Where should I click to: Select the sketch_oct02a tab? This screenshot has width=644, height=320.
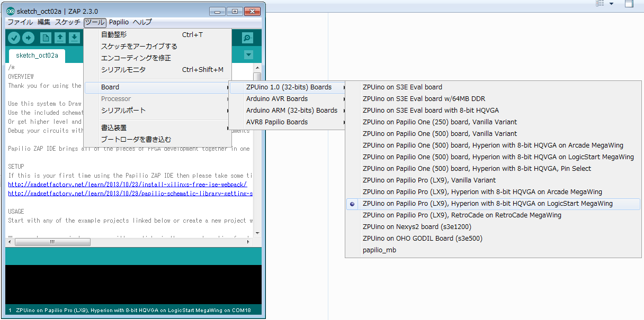pyautogui.click(x=37, y=56)
